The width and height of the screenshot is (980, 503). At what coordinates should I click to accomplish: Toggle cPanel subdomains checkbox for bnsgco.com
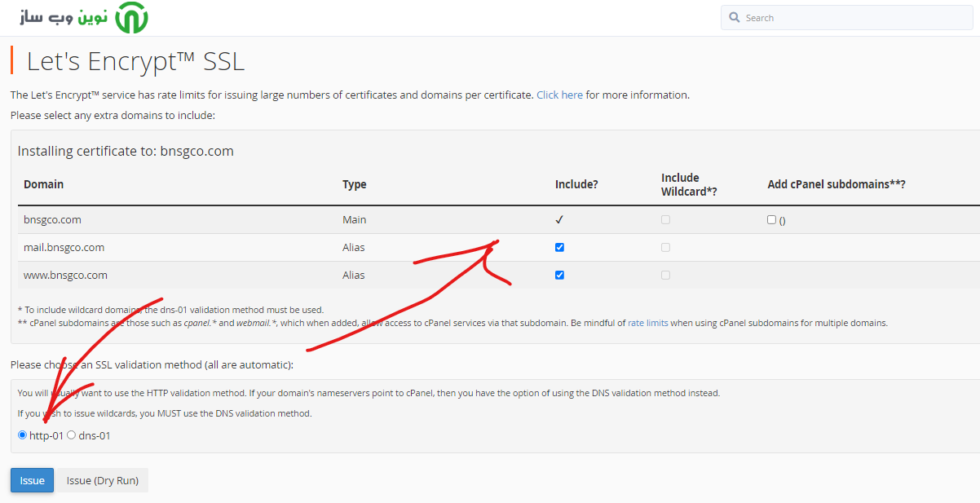[772, 220]
